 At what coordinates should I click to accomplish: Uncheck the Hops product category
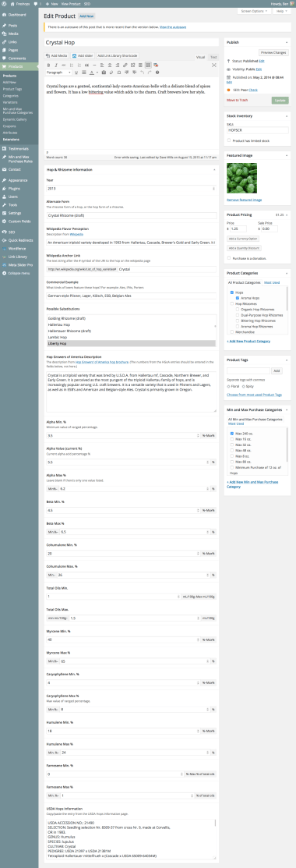click(x=231, y=292)
